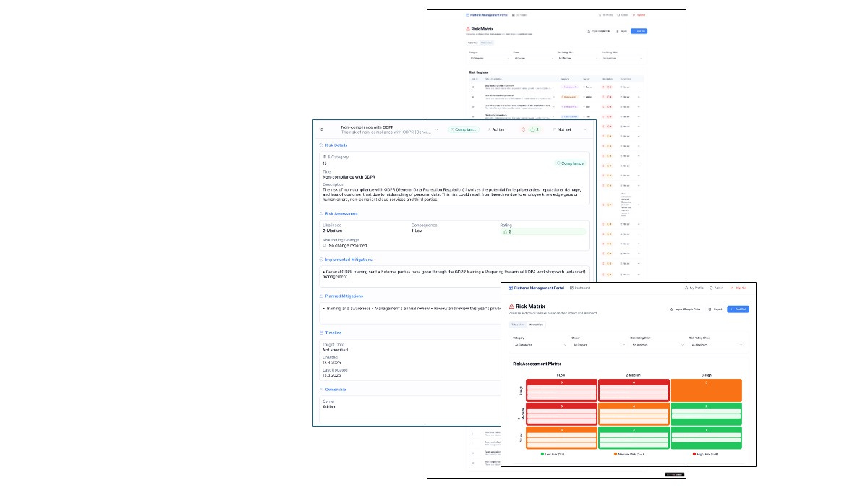
Task: Click the green matrix cell rated 1
Action: 706,437
